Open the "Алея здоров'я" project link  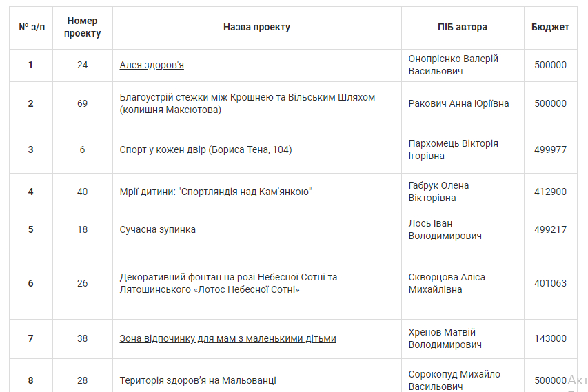tap(152, 65)
